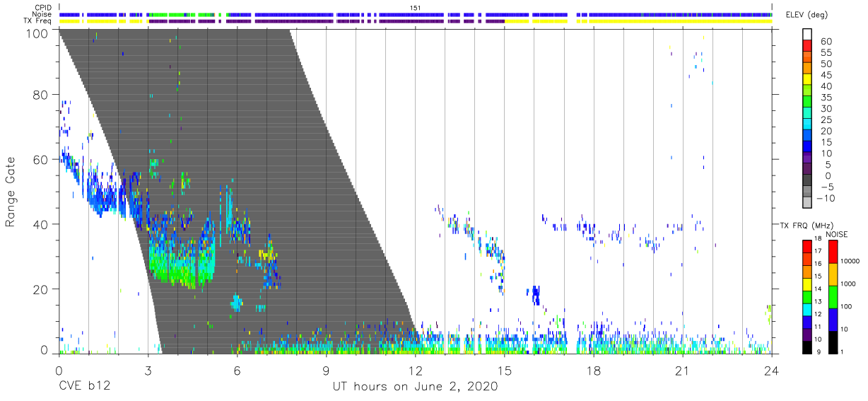
Task: Click the '17' label on TX FRQ bar
Action: click(x=817, y=251)
